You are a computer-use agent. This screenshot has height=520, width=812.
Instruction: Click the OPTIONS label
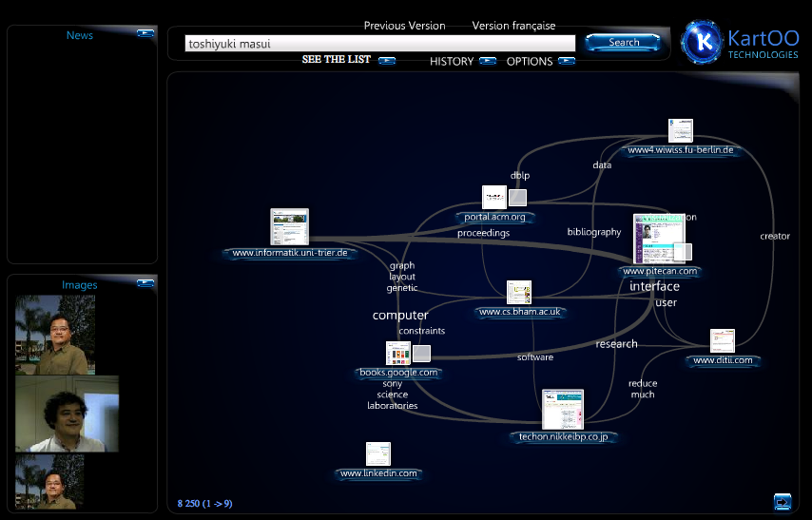(x=530, y=61)
